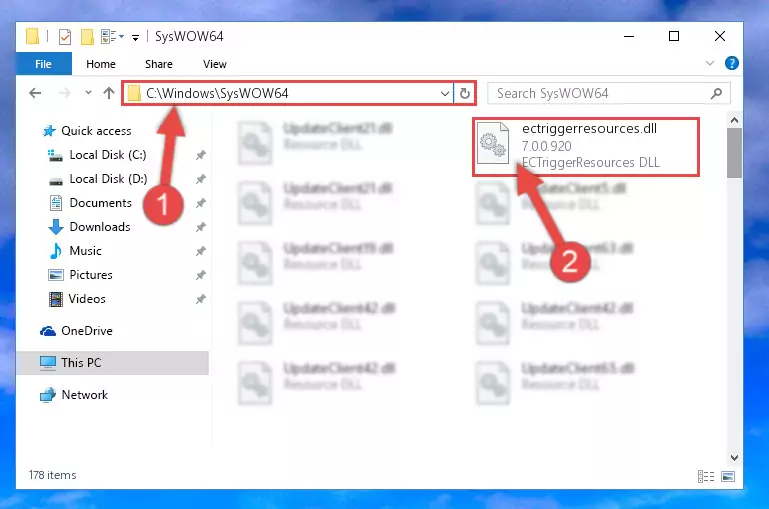
Task: Open Local Disk (C:) in sidebar
Action: click(107, 155)
